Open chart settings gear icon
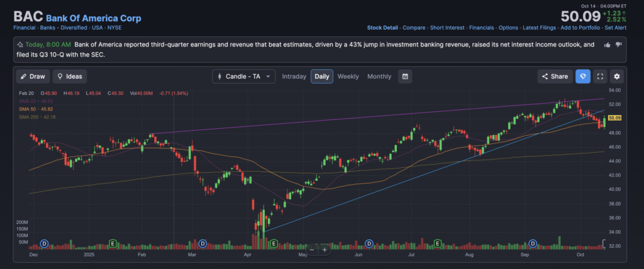644x269 pixels. click(x=616, y=77)
